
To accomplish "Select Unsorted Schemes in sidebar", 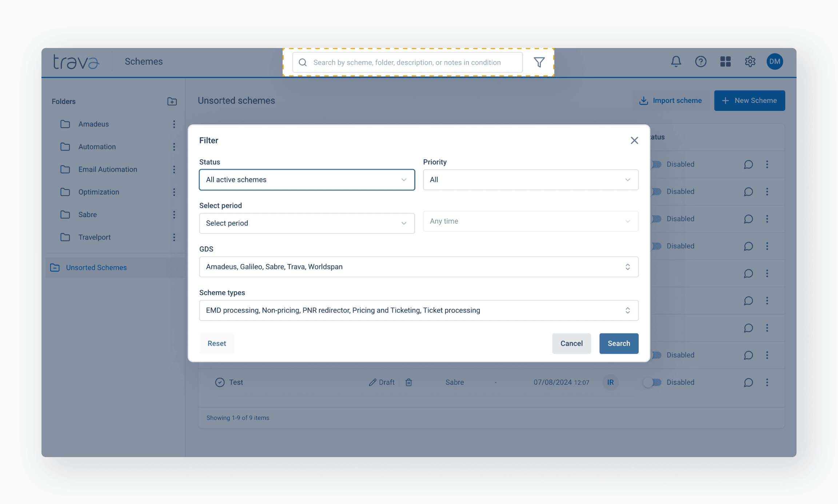I will [96, 268].
